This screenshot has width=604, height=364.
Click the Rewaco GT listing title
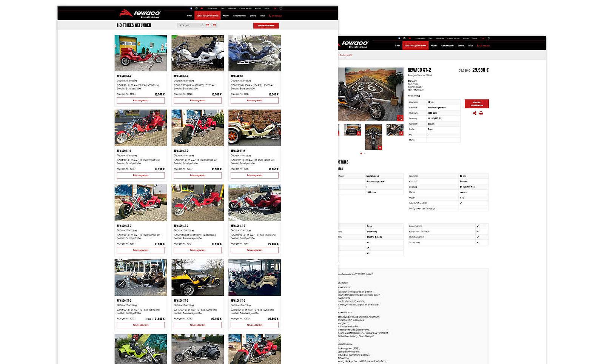coord(237,76)
